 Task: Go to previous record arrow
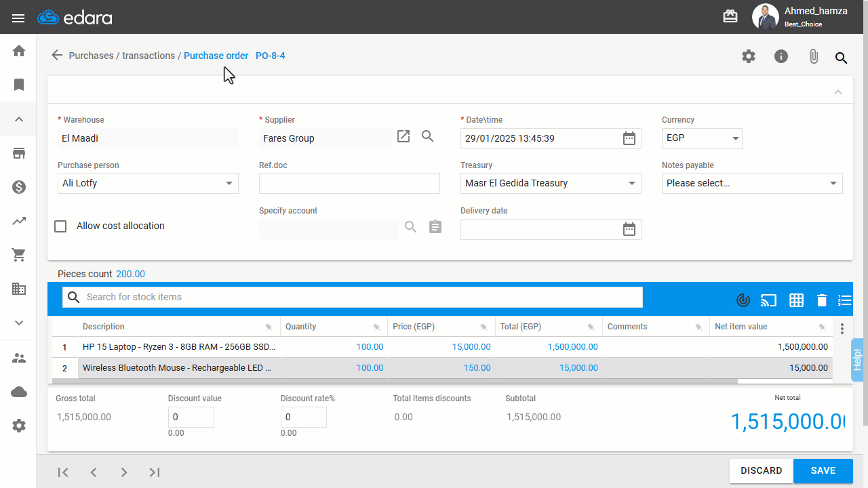click(94, 472)
